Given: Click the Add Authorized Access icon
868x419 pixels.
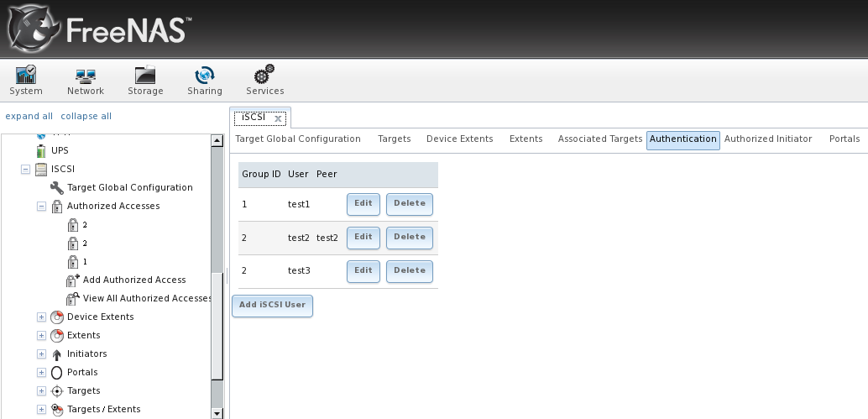Looking at the screenshot, I should 73,280.
